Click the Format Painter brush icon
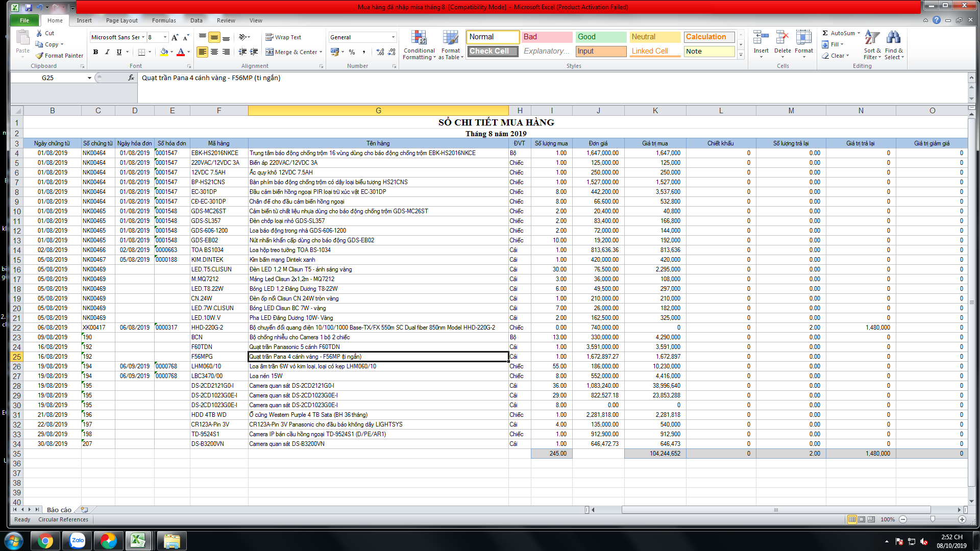Viewport: 980px width, 551px height. point(39,56)
